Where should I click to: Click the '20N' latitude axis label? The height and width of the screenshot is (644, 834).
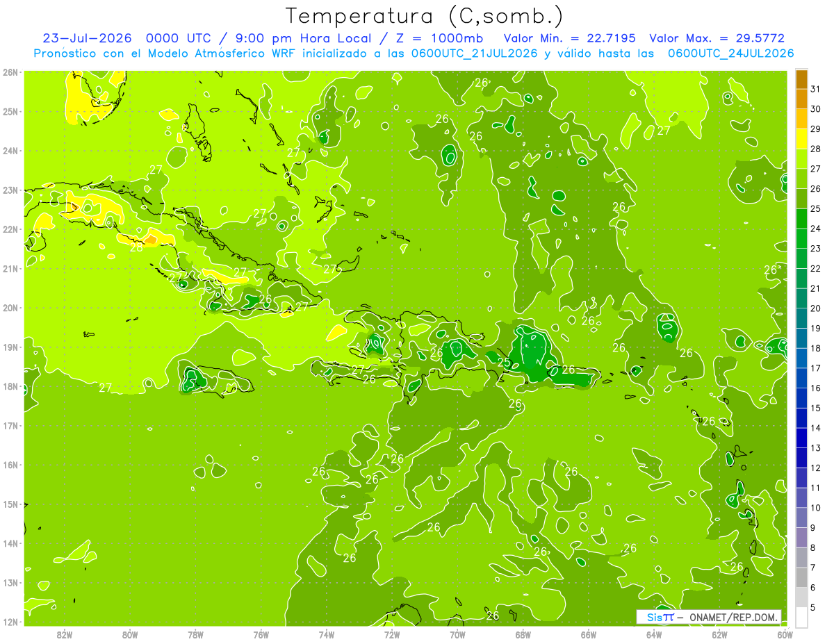click(10, 308)
